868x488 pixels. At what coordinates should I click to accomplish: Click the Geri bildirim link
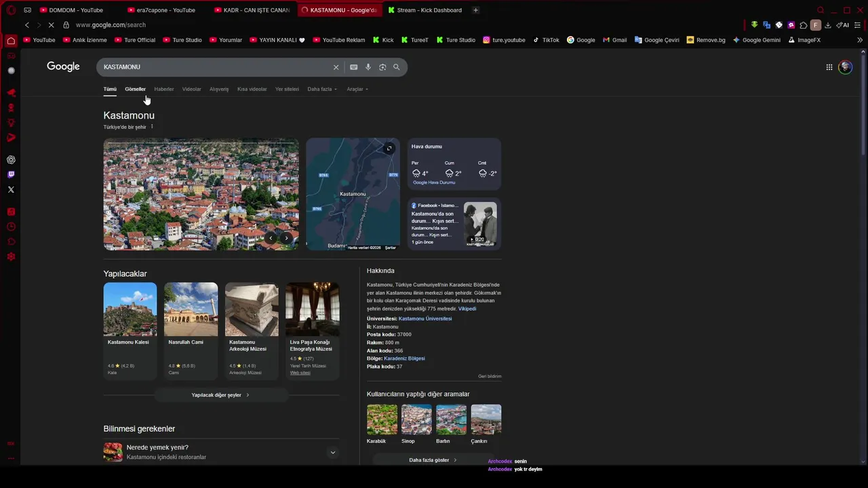coord(490,376)
